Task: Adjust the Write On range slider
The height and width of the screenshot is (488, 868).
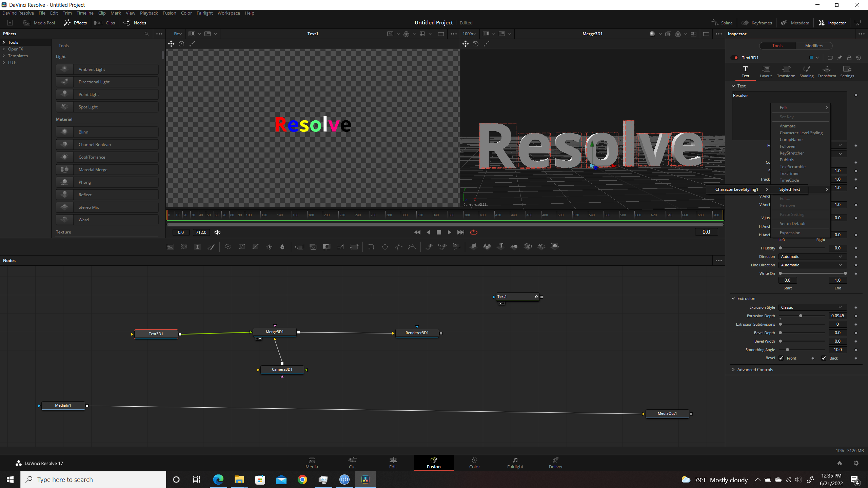Action: coord(813,273)
